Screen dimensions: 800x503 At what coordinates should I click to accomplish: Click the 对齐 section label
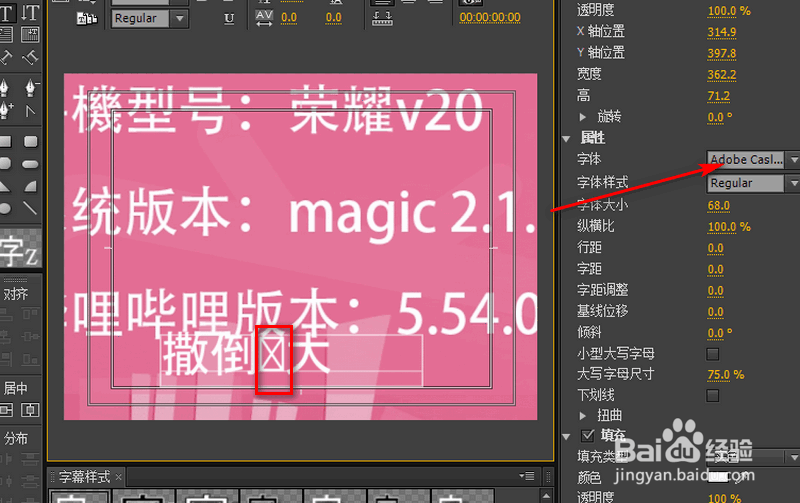coord(16,294)
